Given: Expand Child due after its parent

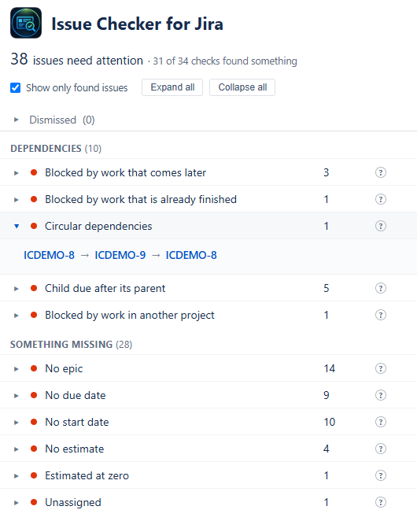Looking at the screenshot, I should [16, 289].
